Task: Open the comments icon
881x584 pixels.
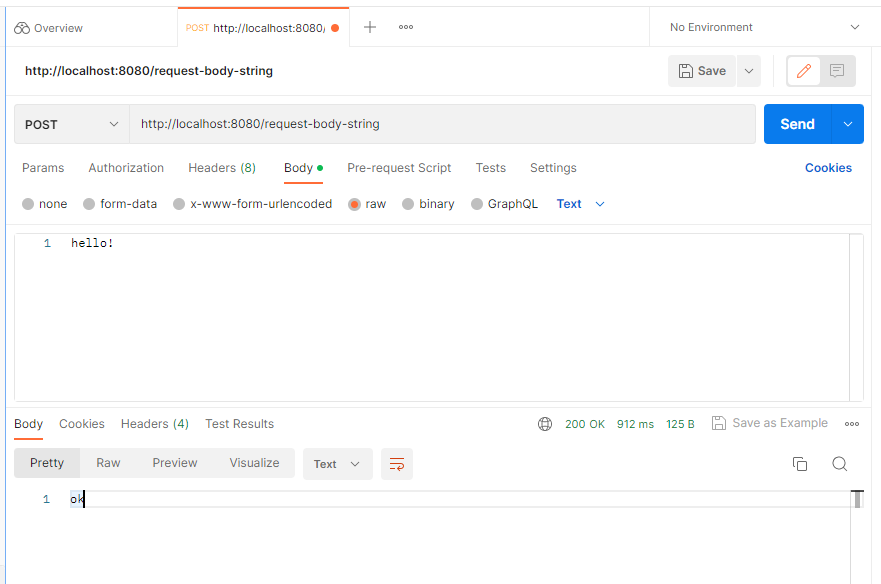Action: 837,71
